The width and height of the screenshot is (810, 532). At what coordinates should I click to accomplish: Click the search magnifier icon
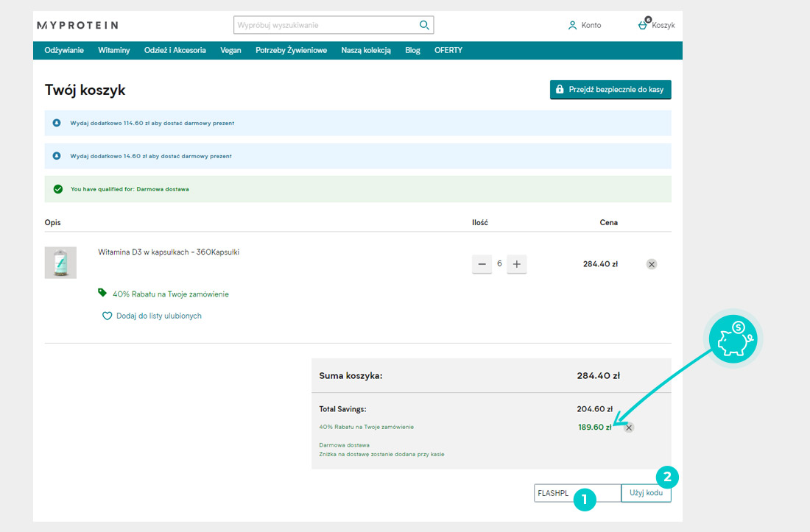(424, 25)
